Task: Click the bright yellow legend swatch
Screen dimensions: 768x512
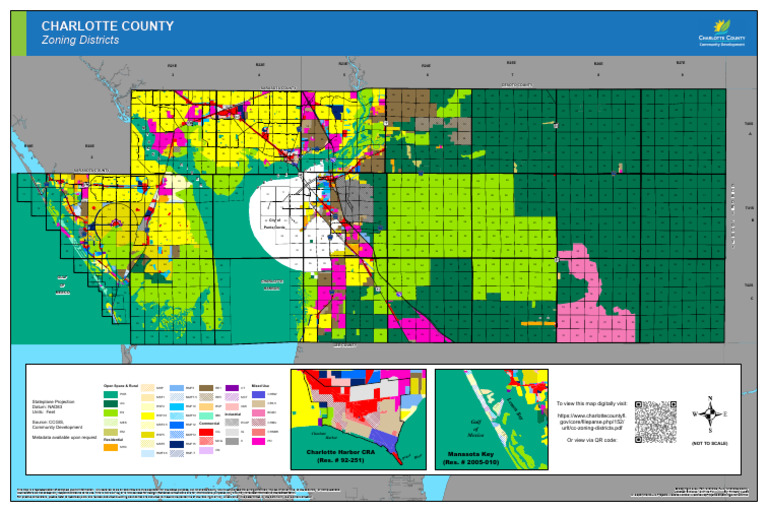Action: (x=147, y=416)
